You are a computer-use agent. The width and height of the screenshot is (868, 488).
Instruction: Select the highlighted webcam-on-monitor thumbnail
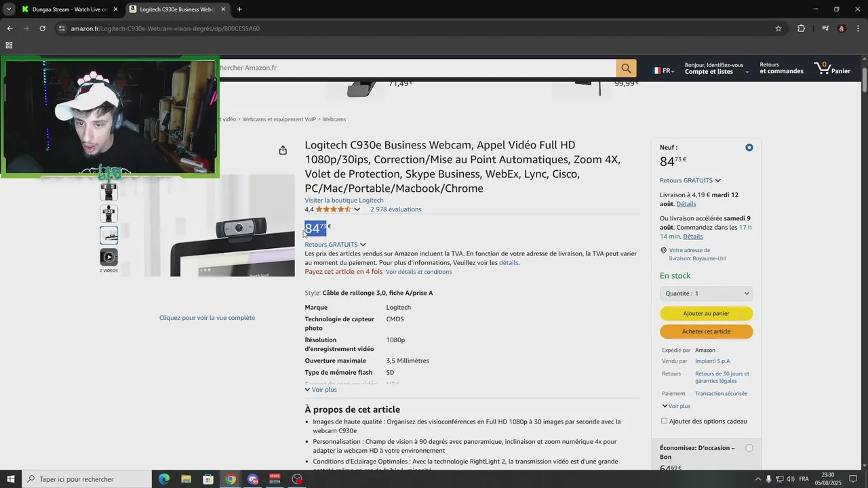(x=109, y=235)
